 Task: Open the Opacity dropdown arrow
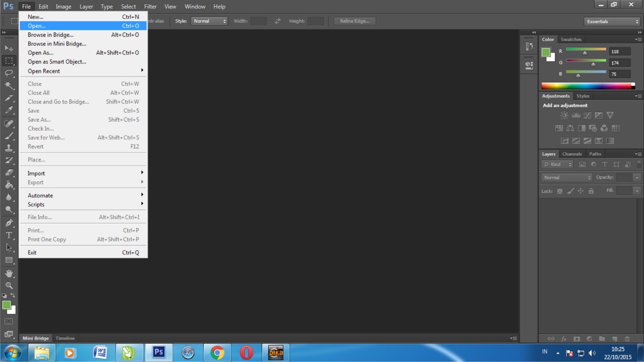click(637, 178)
